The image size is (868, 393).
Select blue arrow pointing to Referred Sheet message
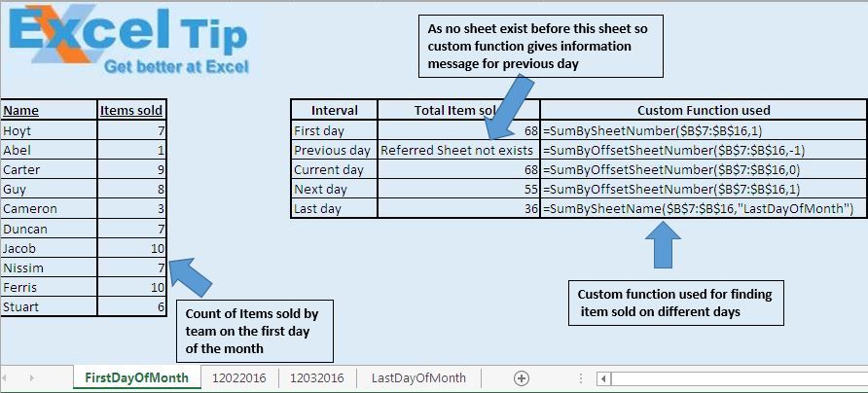coord(512,107)
